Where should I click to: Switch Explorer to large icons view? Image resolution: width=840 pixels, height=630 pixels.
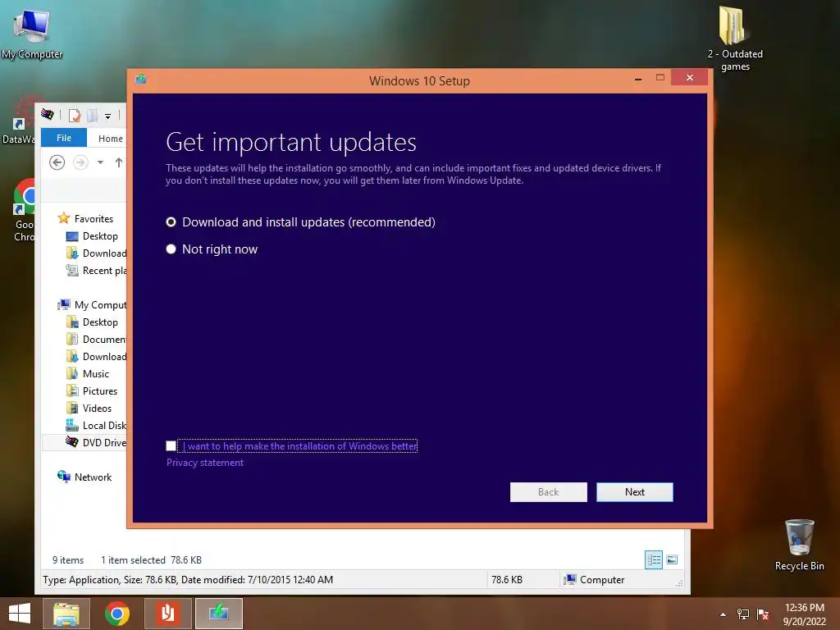pos(672,559)
